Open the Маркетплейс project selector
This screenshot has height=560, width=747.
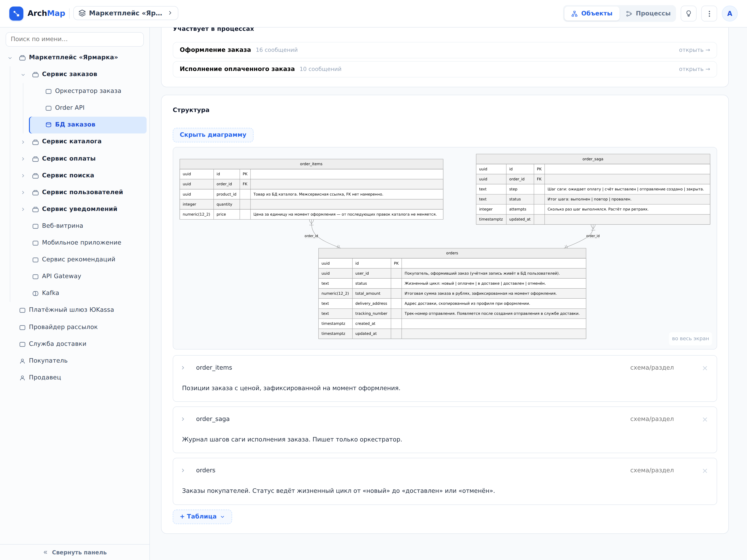pyautogui.click(x=126, y=13)
